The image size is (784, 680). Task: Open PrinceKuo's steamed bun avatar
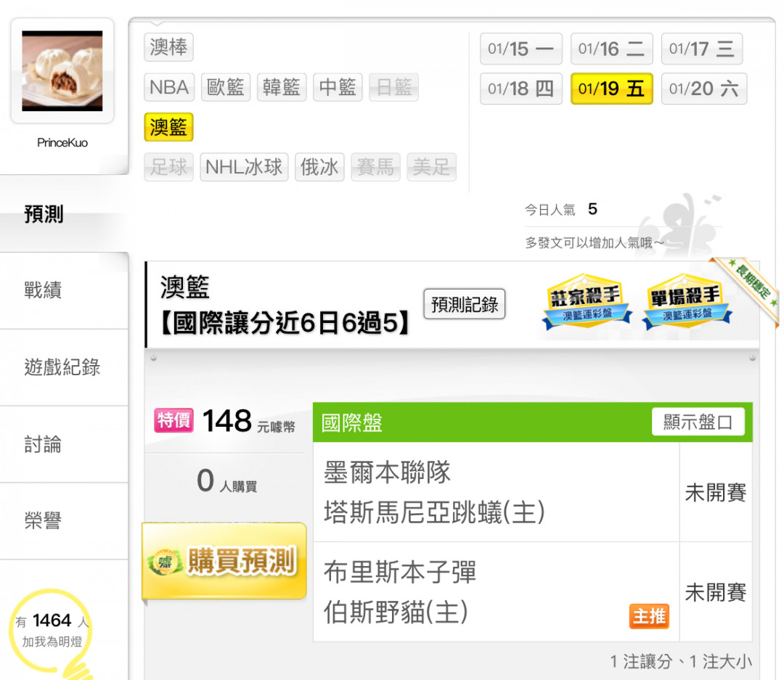click(62, 70)
